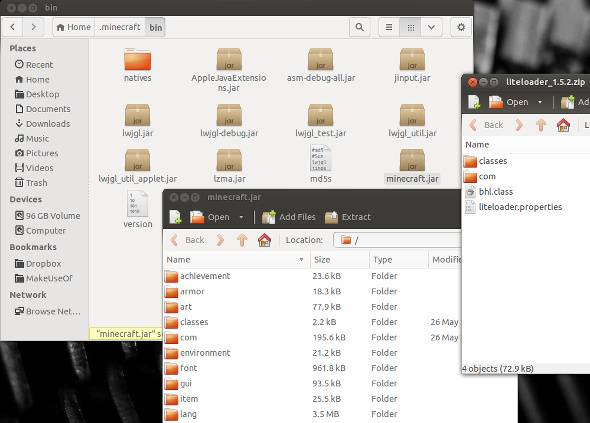Click Extract in minecraft.jar window
This screenshot has height=423, width=590.
[348, 217]
